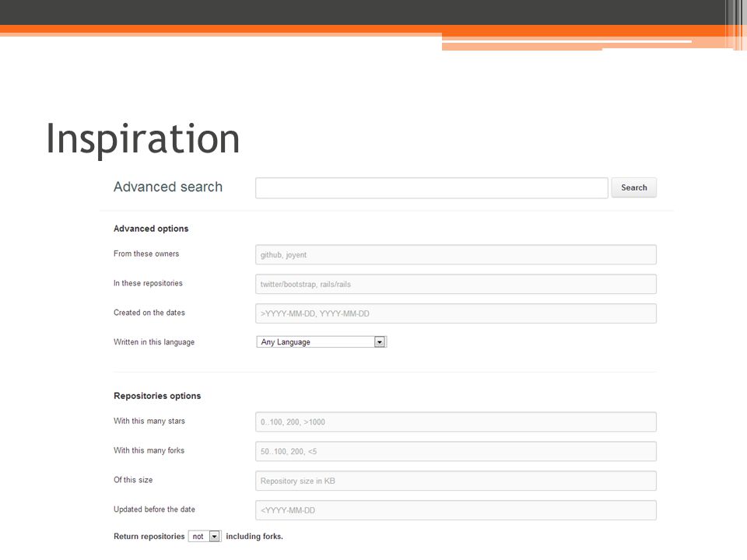This screenshot has width=747, height=560.
Task: Click the In these repositories input field
Action: 456,285
